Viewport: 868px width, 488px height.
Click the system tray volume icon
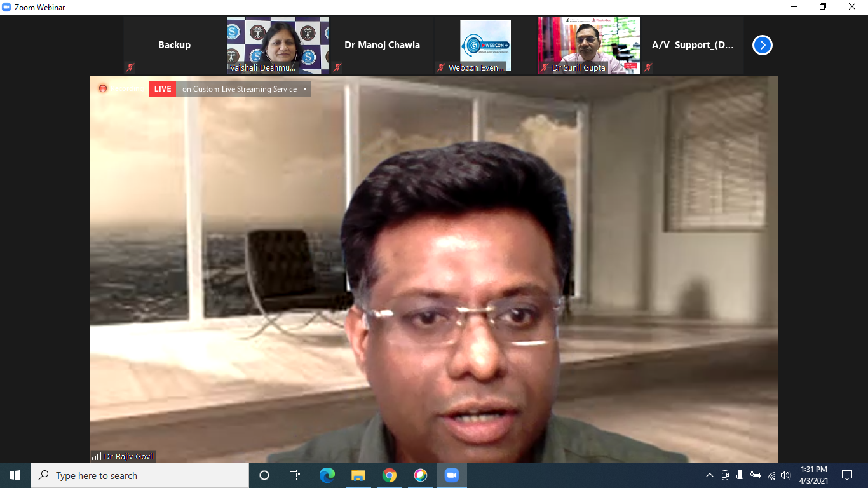coord(785,475)
